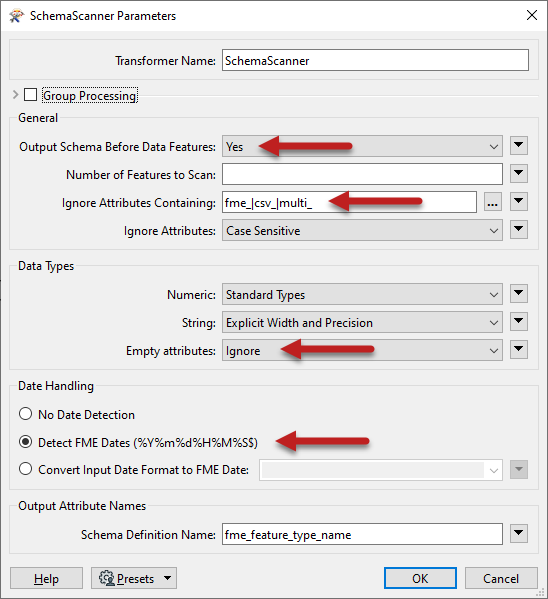Image resolution: width=548 pixels, height=599 pixels.
Task: Open the Presets menu button
Action: pyautogui.click(x=134, y=578)
